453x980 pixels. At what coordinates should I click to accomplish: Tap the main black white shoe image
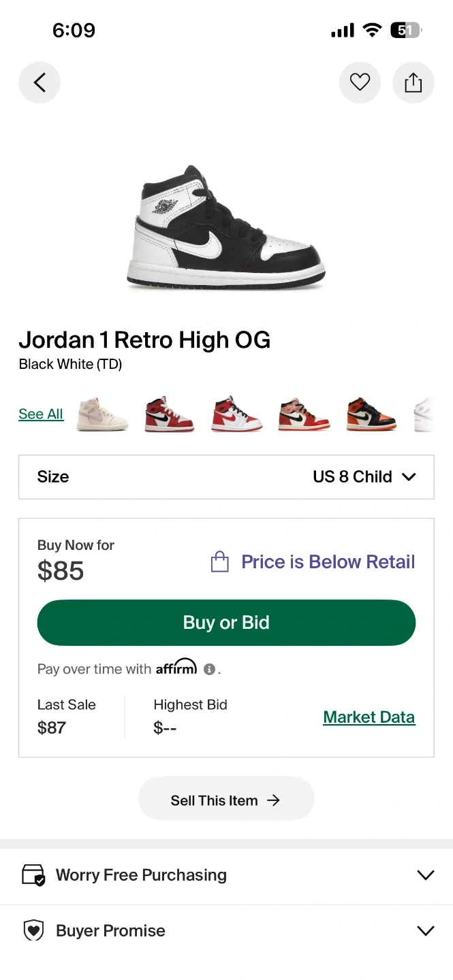point(226,228)
